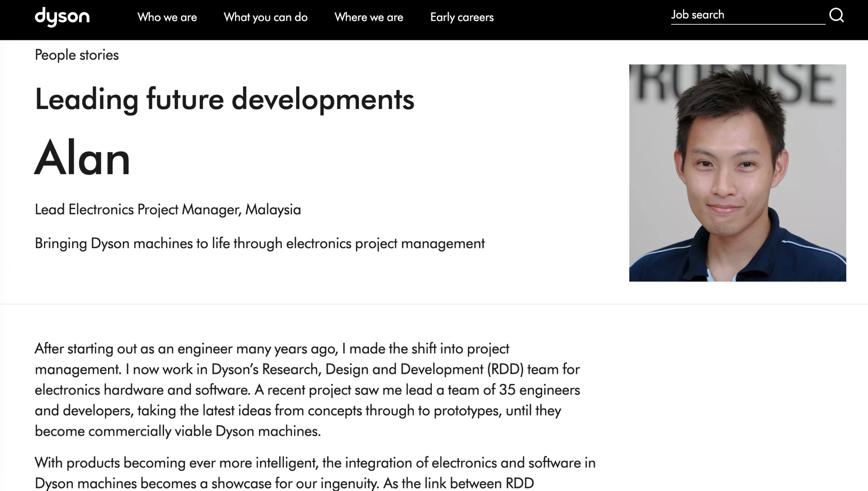Click become commercially viable Dyson machines sentence
The height and width of the screenshot is (491, 868).
177,431
